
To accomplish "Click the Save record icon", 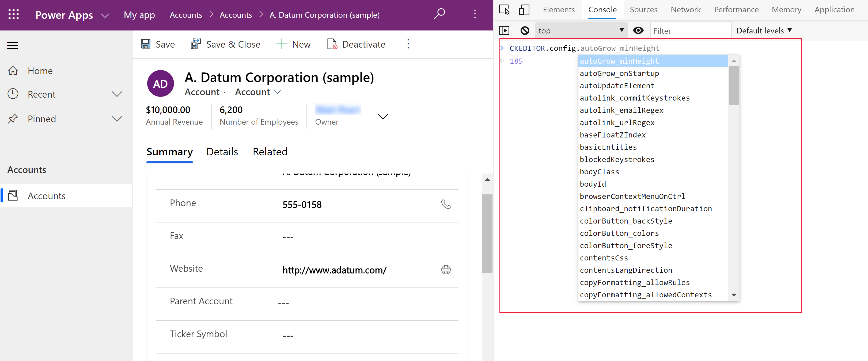I will [x=146, y=44].
